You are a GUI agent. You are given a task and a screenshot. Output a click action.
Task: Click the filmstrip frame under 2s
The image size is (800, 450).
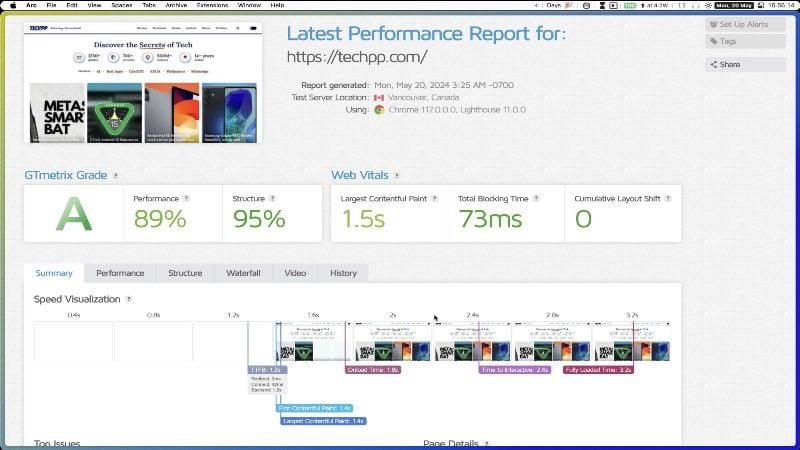pyautogui.click(x=393, y=341)
